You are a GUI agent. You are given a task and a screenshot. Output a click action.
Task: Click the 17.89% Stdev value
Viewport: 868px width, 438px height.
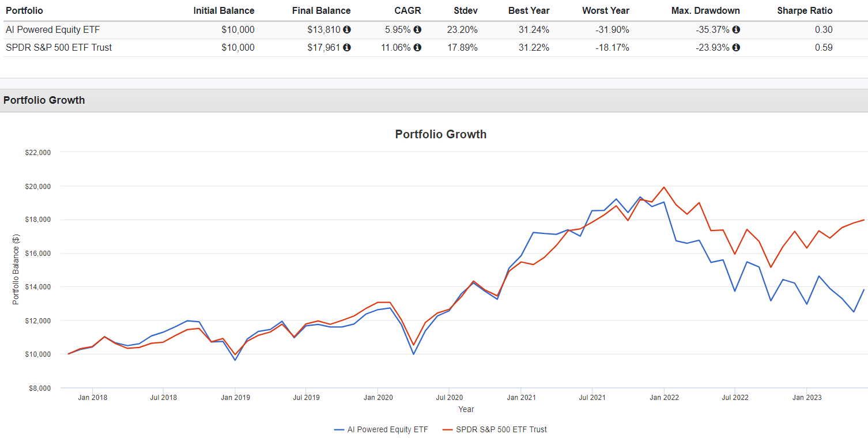[462, 48]
